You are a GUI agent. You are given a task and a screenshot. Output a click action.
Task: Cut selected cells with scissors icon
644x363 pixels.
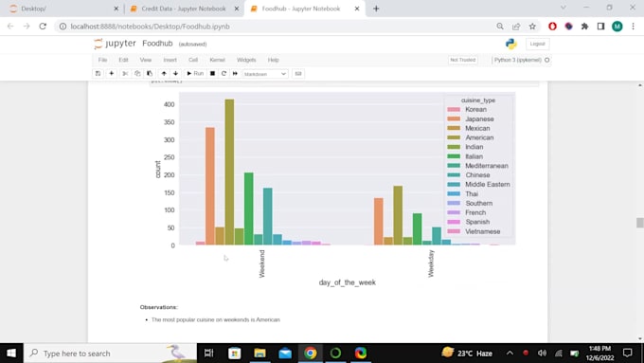coord(125,74)
